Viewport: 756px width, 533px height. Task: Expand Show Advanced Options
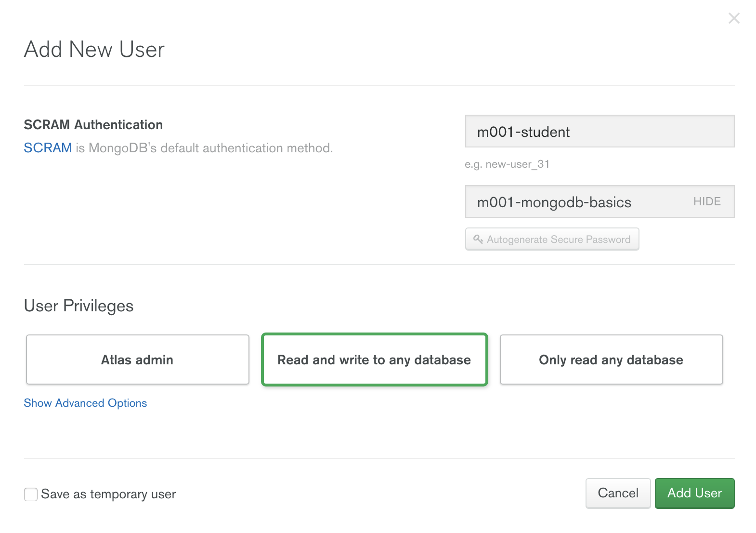tap(85, 403)
